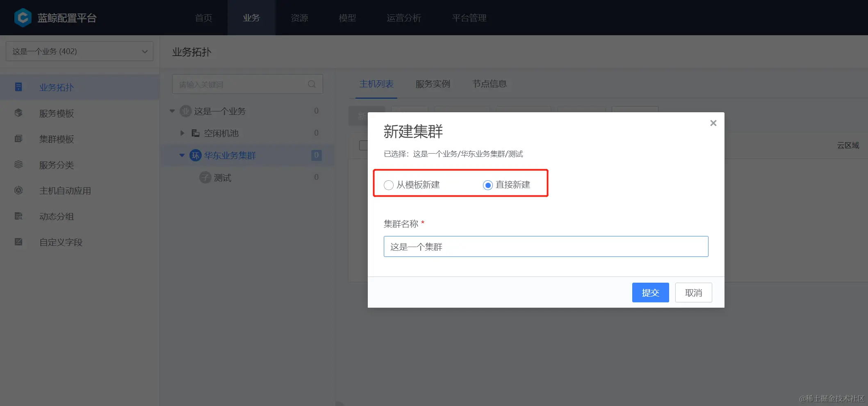
Task: Open 自定义字段 sidebar icon
Action: 18,242
